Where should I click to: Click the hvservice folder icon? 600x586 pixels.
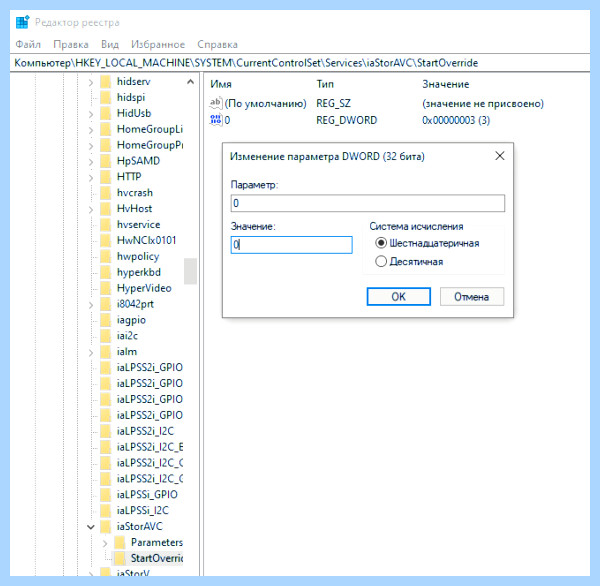click(106, 225)
